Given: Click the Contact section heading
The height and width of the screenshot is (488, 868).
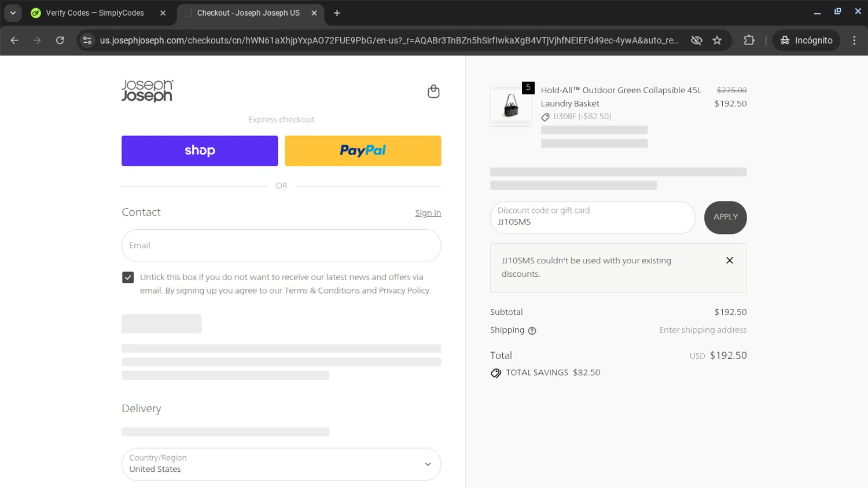Looking at the screenshot, I should (141, 212).
